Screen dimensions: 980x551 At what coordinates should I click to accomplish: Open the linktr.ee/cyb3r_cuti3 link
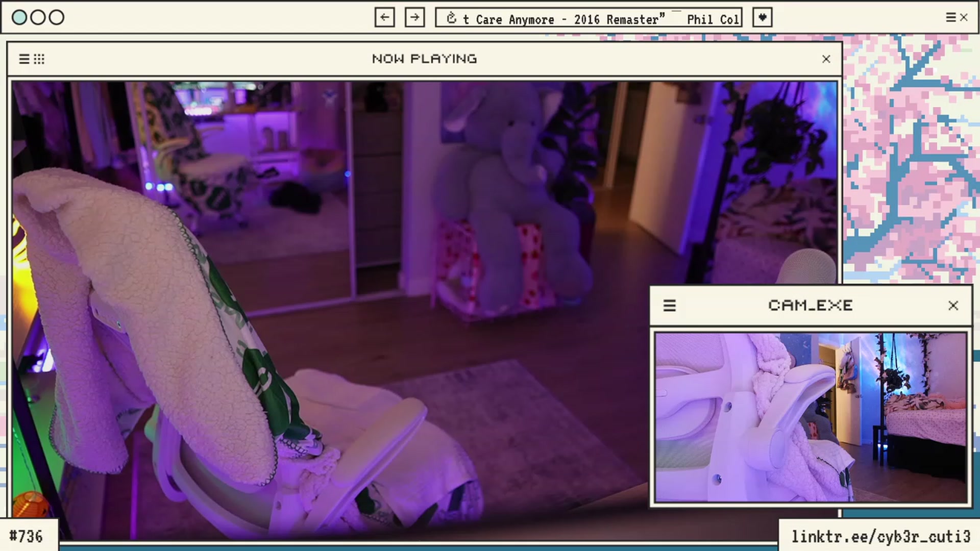click(880, 537)
